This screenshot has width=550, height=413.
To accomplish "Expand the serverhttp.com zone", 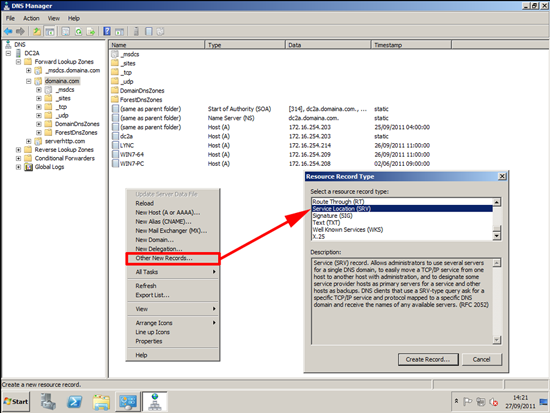I will coord(29,141).
